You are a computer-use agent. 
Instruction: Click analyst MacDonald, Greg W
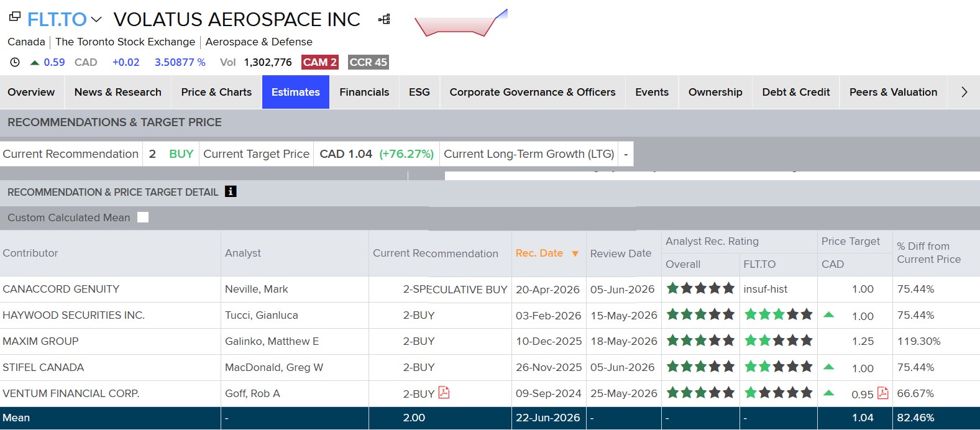point(274,367)
